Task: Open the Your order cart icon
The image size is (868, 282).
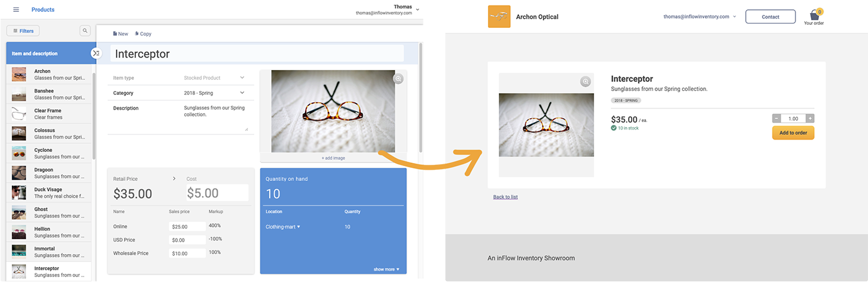Action: (x=815, y=15)
